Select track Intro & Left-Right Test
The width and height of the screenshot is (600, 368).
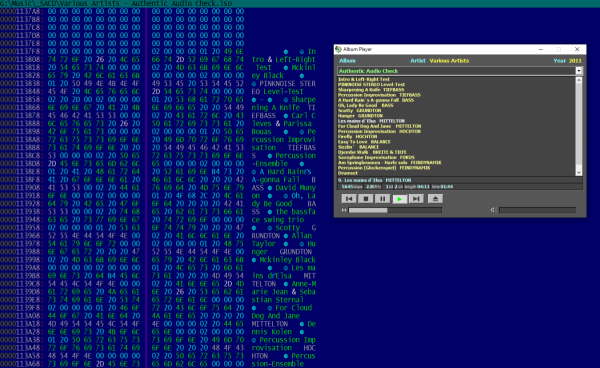click(x=364, y=79)
